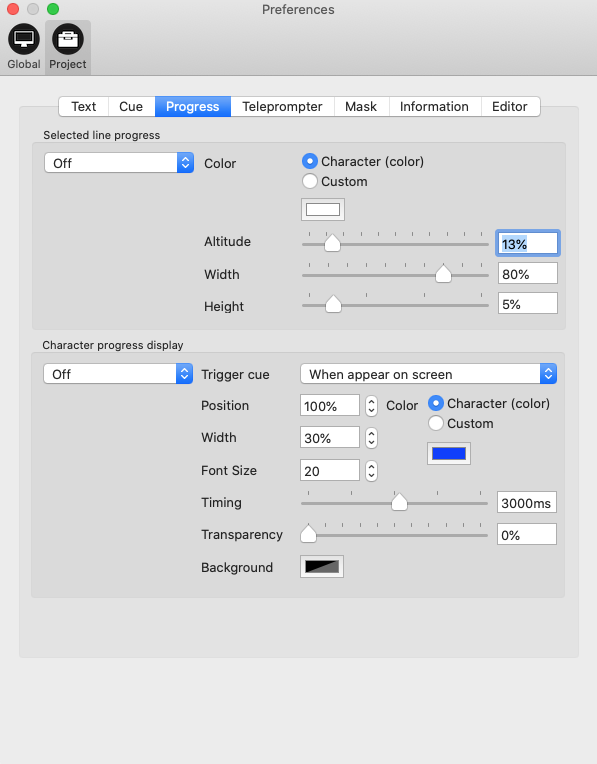
Task: Open the Trigger cue dropdown
Action: [x=428, y=374]
